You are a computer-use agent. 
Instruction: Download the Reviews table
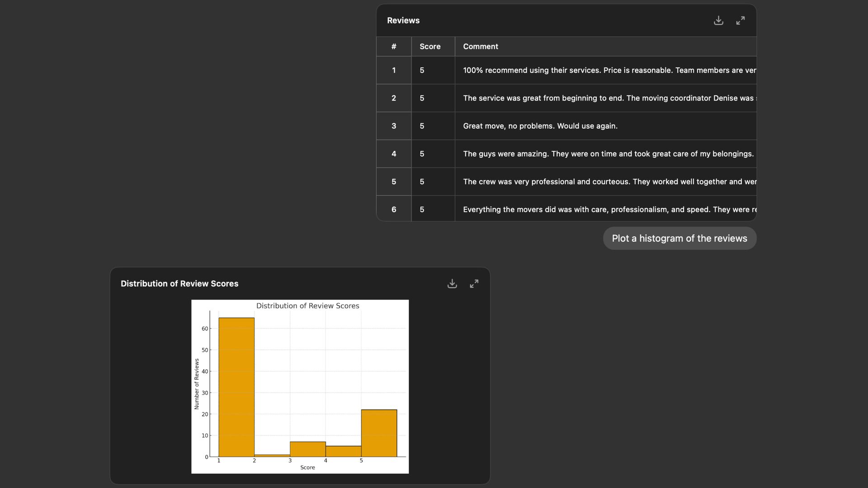point(718,21)
